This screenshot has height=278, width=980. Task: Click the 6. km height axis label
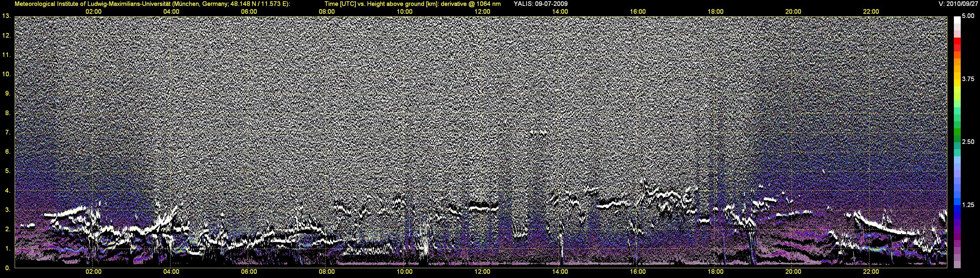(8, 151)
